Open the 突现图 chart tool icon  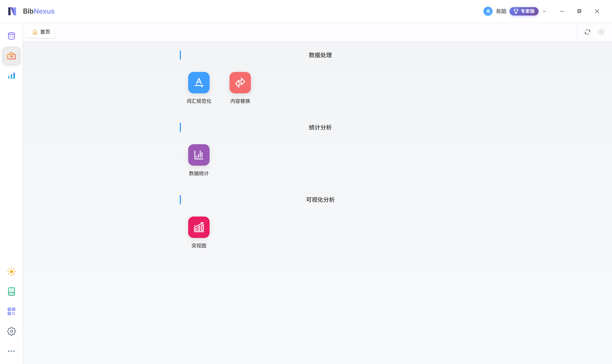point(199,227)
